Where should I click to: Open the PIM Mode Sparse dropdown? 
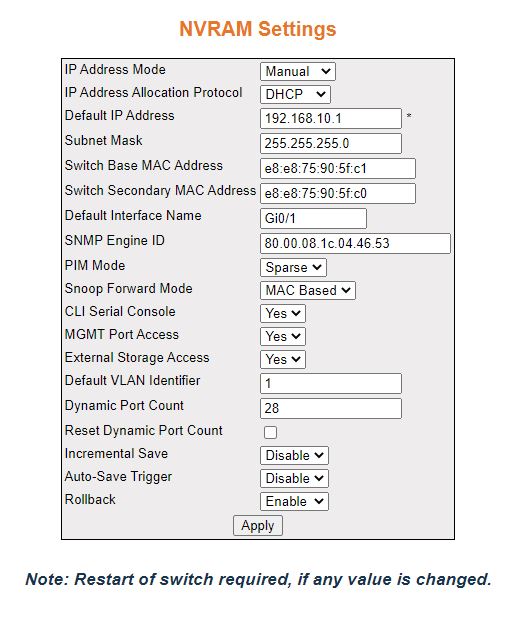coord(293,268)
